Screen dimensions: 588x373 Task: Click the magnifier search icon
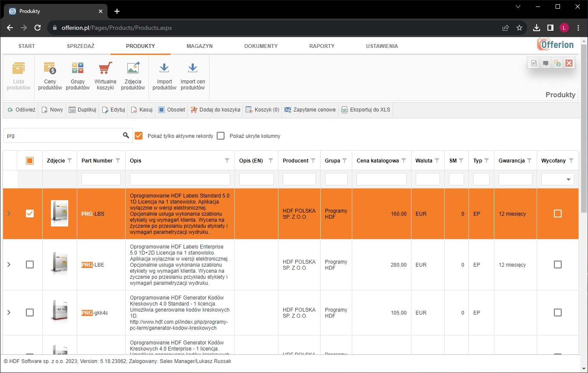click(126, 136)
